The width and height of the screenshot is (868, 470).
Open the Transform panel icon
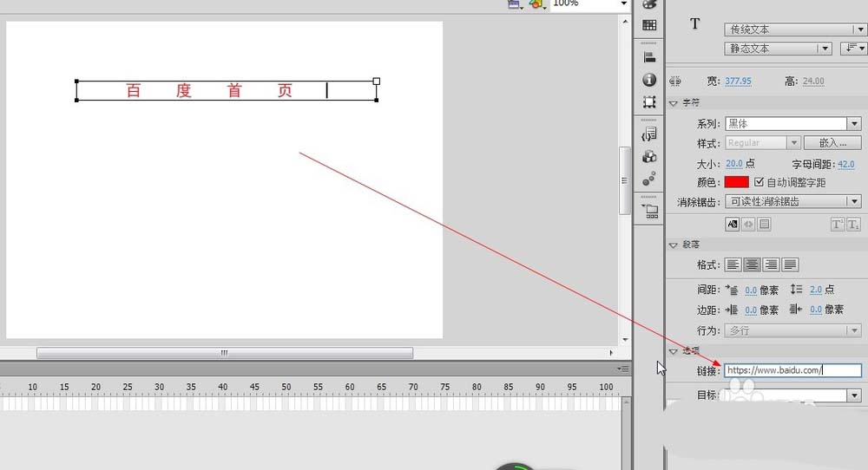(649, 102)
